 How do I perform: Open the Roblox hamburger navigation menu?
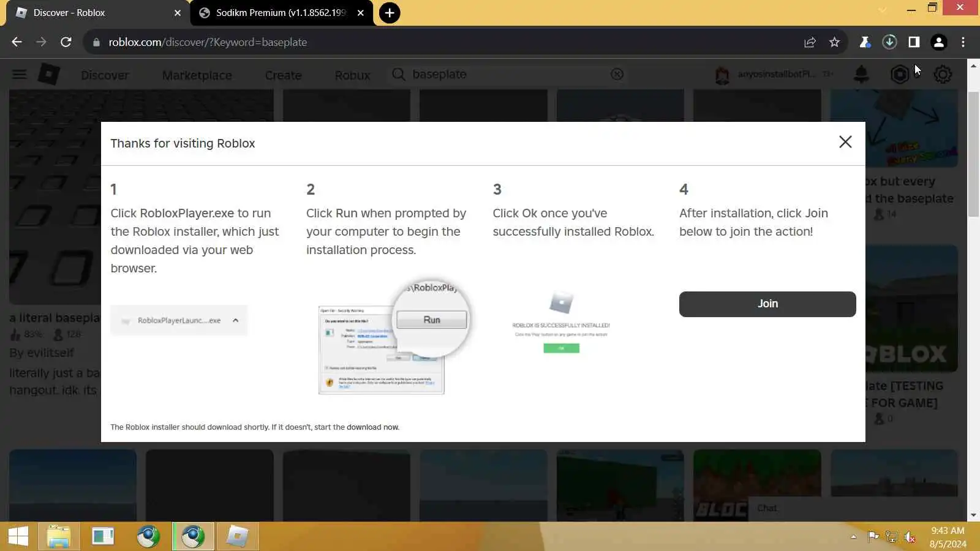tap(20, 75)
